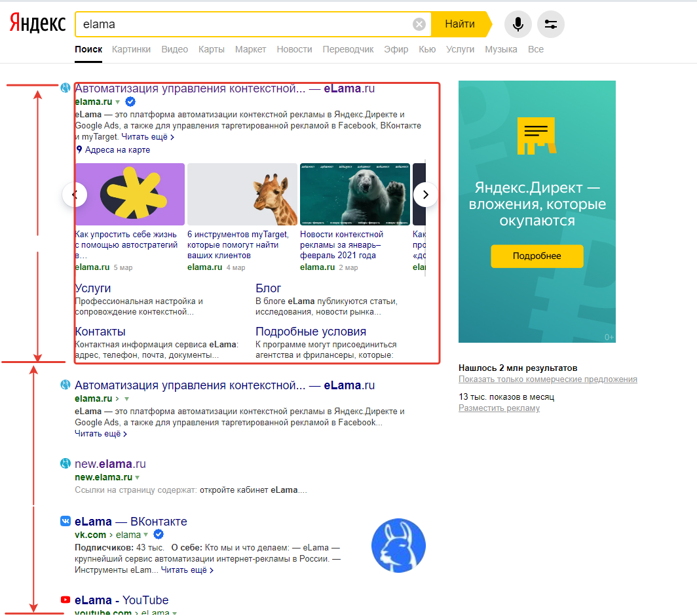This screenshot has width=697, height=616.
Task: Open the giraffe article thumbnail
Action: (242, 194)
